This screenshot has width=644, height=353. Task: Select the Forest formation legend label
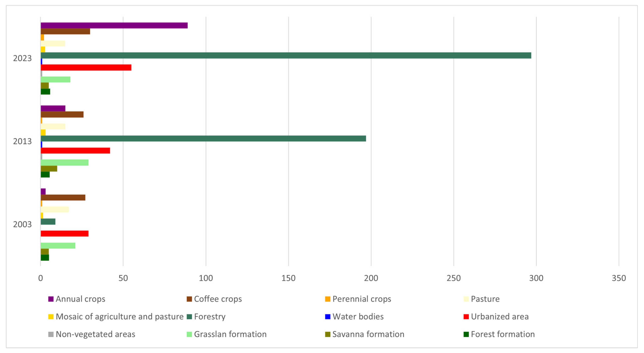503,334
